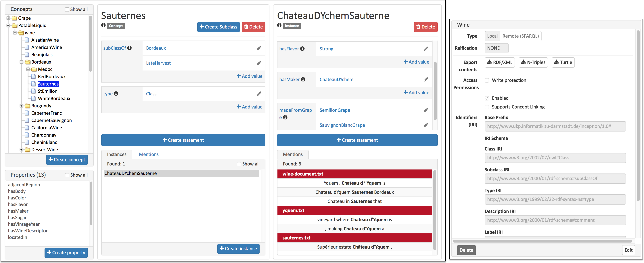Edit the SauvignonBlancGrape value pencil
This screenshot has height=263, width=644.
[x=426, y=125]
